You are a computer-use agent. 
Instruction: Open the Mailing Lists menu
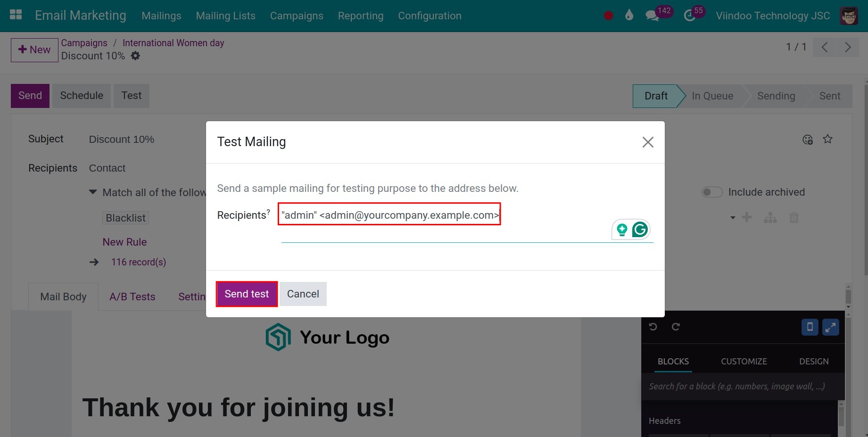pos(225,16)
